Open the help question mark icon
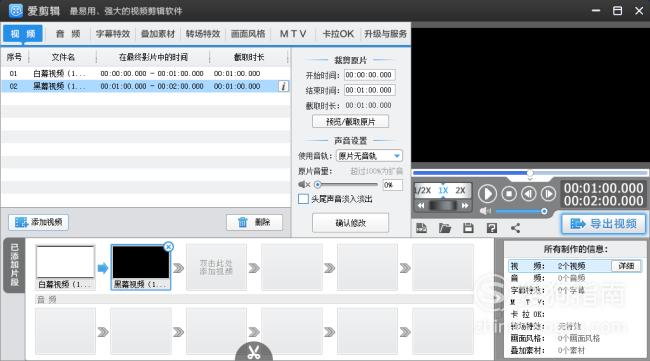650x361 pixels. pos(492,228)
